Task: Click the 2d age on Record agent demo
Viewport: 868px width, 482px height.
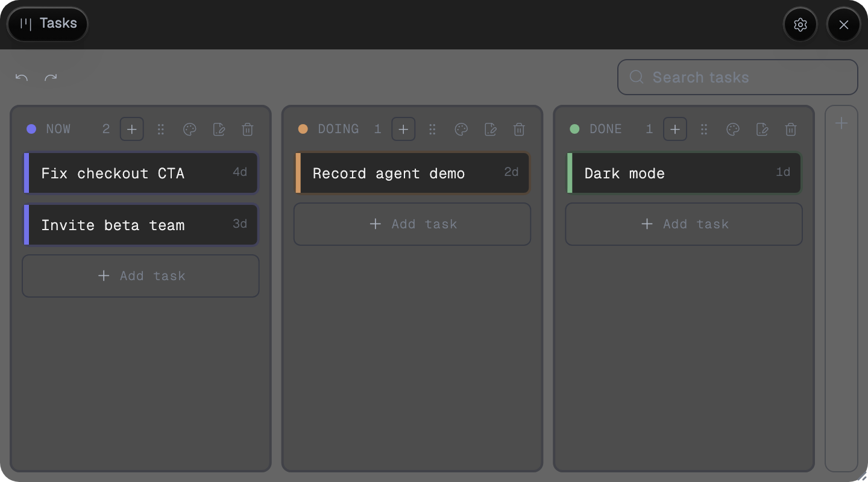Action: 511,172
